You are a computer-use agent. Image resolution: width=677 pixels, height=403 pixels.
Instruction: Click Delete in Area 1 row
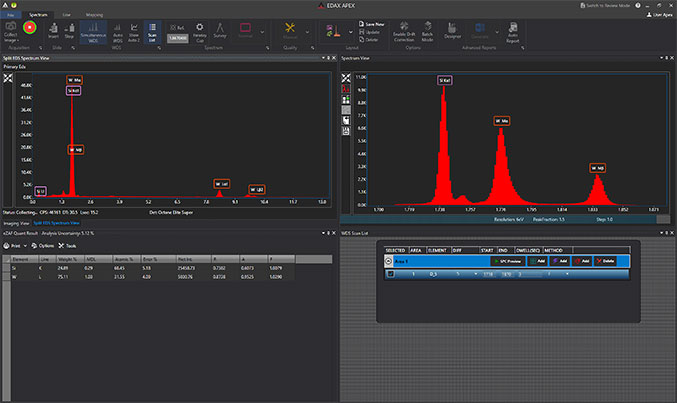pyautogui.click(x=604, y=261)
